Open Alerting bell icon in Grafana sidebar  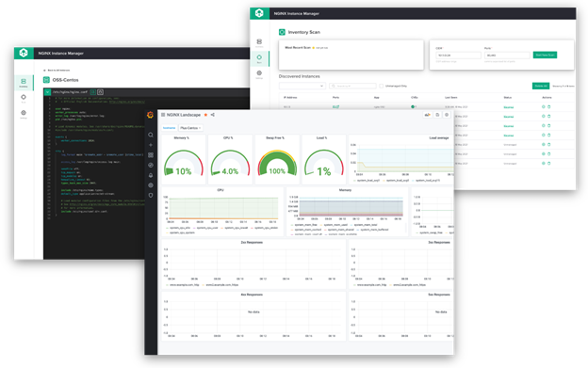click(151, 175)
